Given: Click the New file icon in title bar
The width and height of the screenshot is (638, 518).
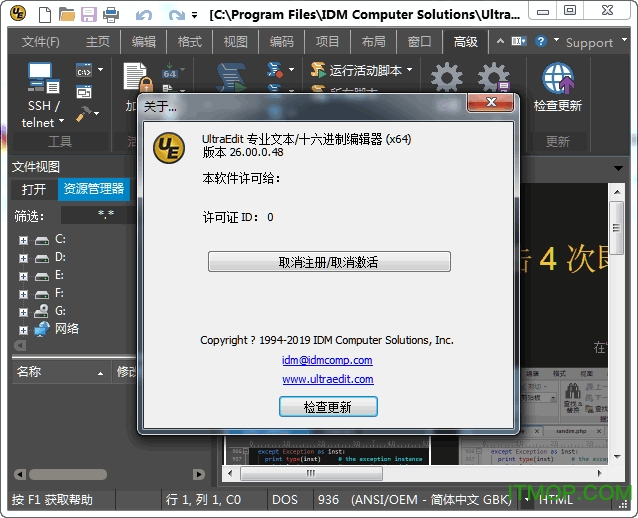Looking at the screenshot, I should click(45, 15).
